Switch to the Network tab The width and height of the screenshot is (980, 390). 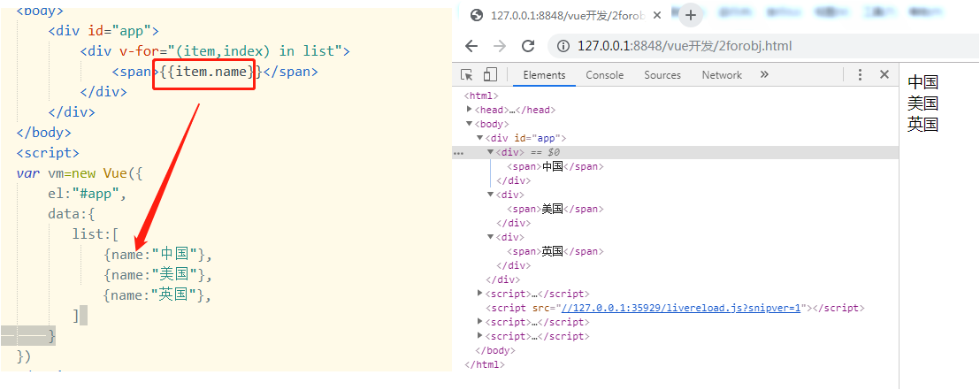721,75
